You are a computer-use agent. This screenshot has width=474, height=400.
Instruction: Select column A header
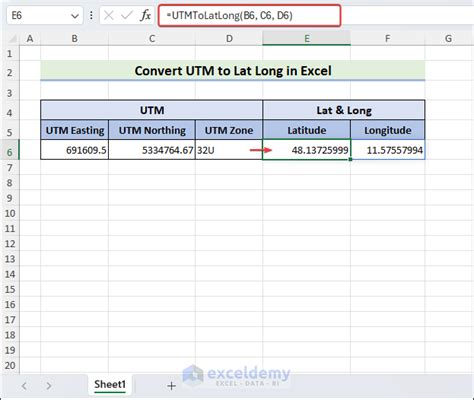coord(30,39)
